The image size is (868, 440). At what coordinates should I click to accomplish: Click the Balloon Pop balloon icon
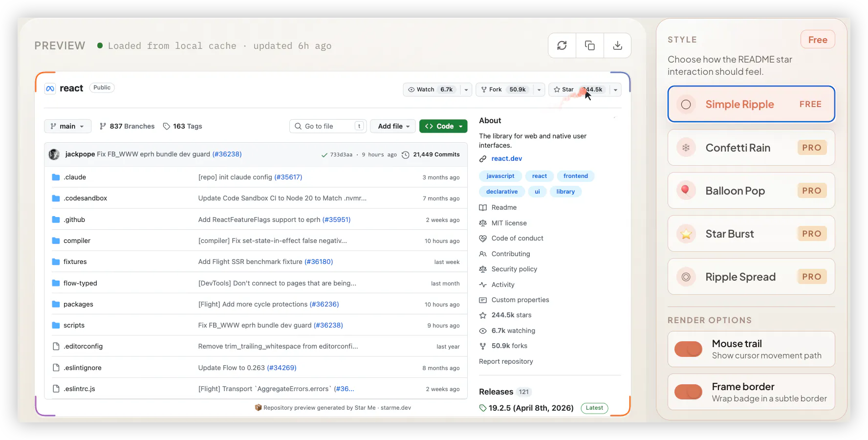point(686,191)
